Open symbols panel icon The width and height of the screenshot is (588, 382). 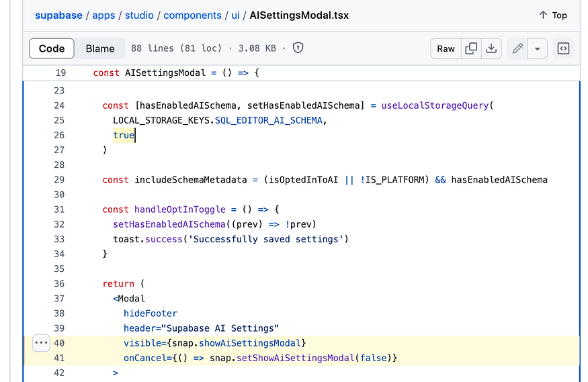click(563, 48)
